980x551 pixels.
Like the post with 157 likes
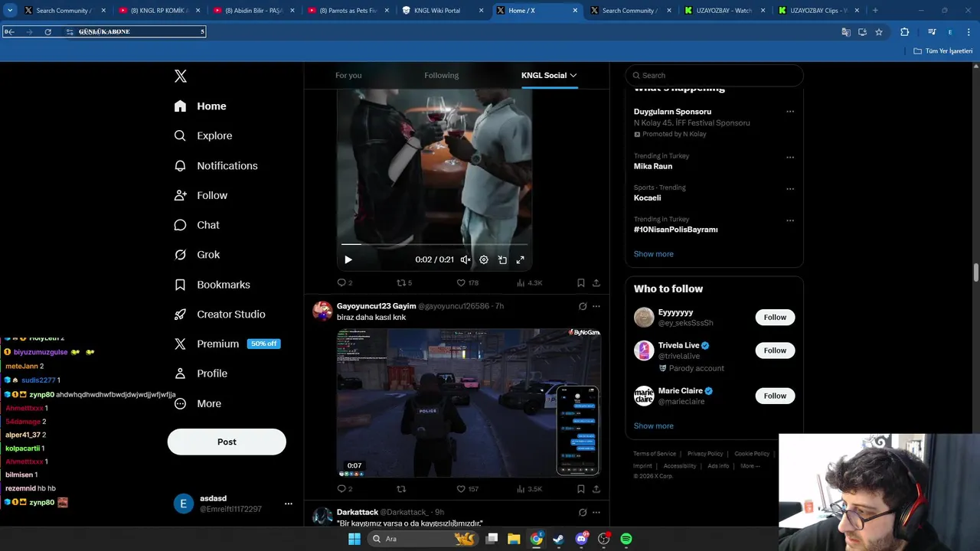point(467,488)
